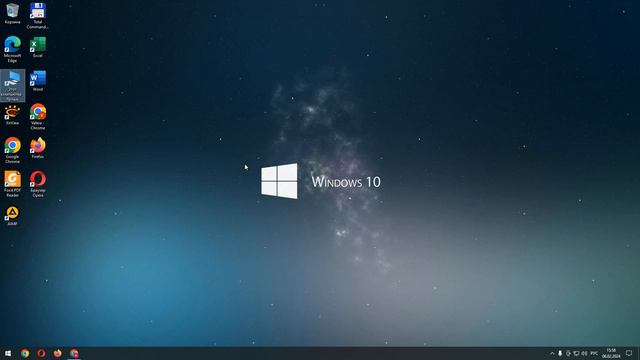Click the Chrome icon in the taskbar
This screenshot has height=360, width=640.
25,353
